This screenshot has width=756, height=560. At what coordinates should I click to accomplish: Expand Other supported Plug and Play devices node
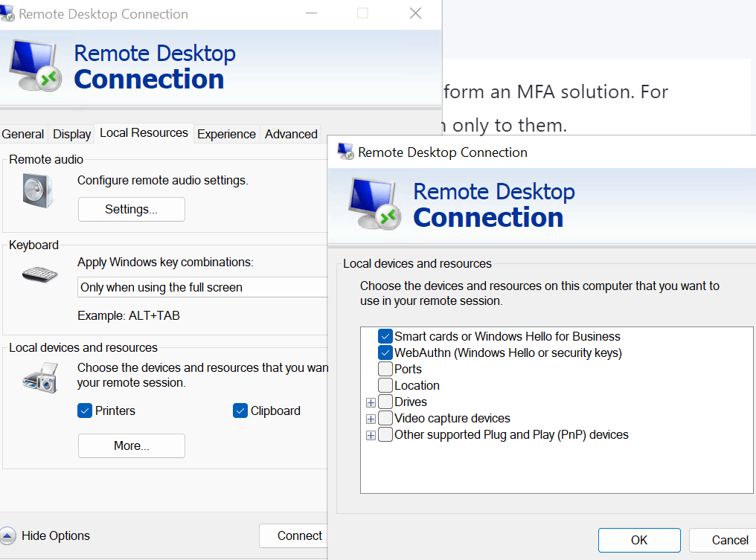click(x=371, y=436)
